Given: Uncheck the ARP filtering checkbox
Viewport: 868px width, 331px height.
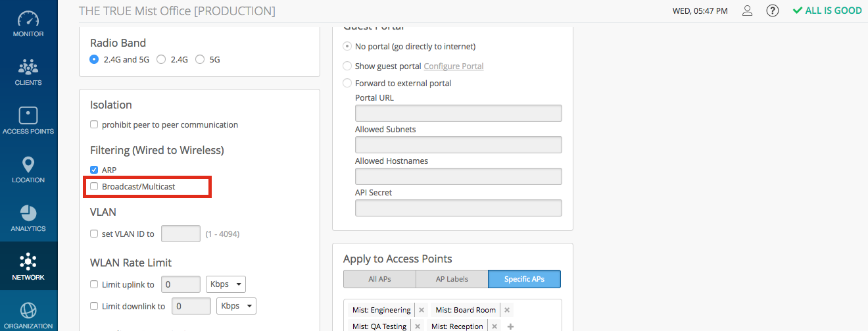Looking at the screenshot, I should tap(94, 170).
